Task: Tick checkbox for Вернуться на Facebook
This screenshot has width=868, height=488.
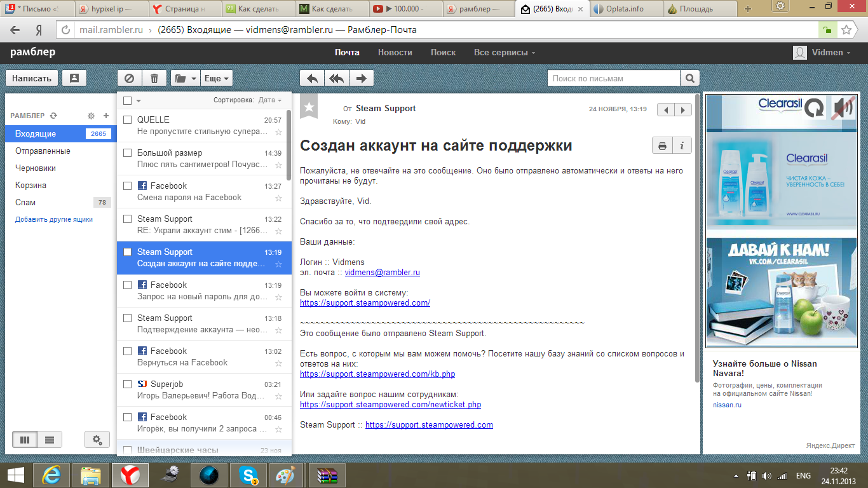Action: (x=127, y=351)
